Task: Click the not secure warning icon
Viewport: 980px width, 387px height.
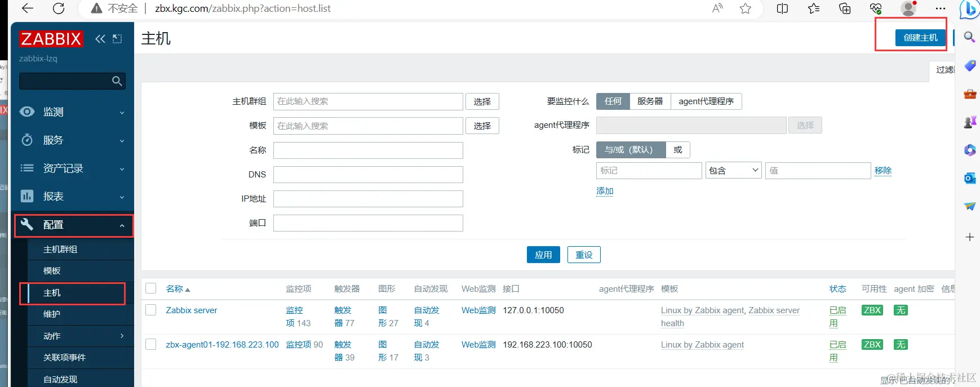Action: coord(96,8)
